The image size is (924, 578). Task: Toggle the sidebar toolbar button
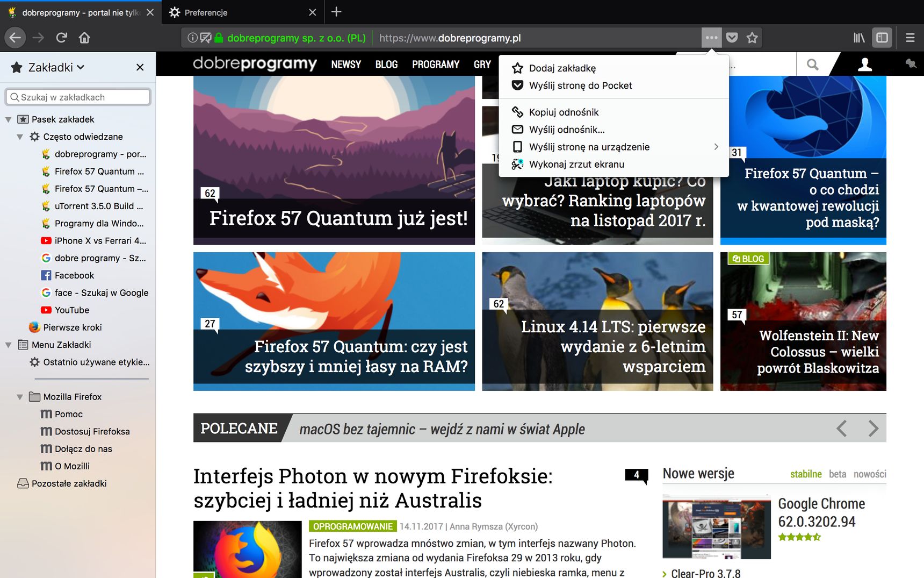(882, 38)
